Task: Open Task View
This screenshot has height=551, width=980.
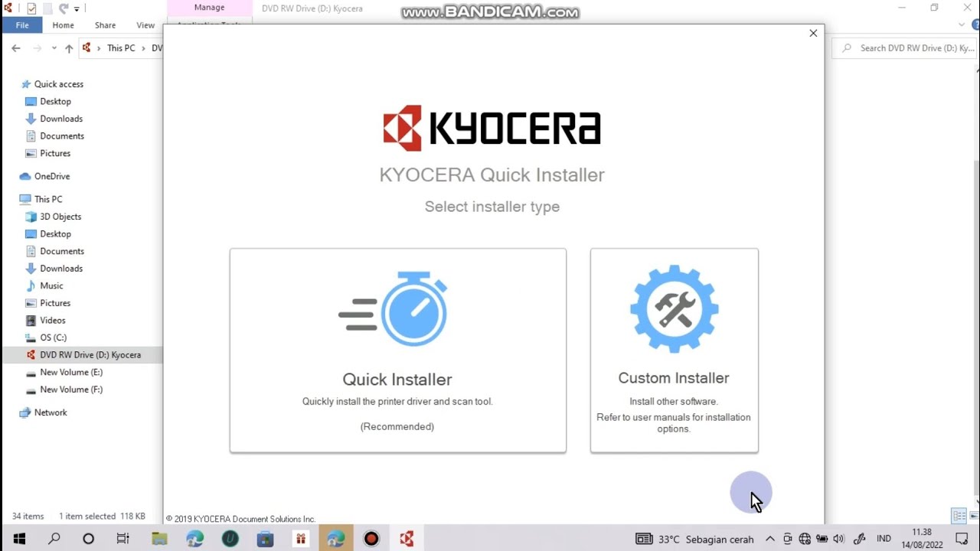Action: pos(122,539)
